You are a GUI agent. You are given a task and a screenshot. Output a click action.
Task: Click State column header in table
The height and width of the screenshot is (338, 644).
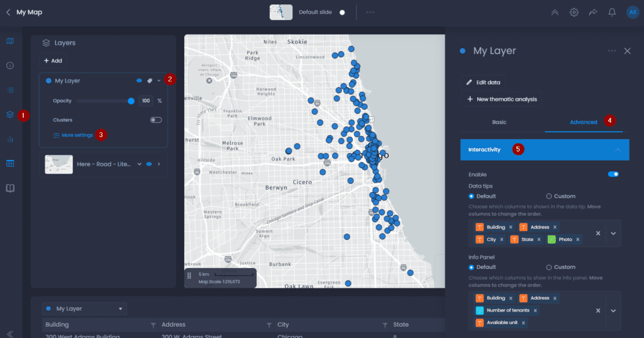click(x=401, y=325)
